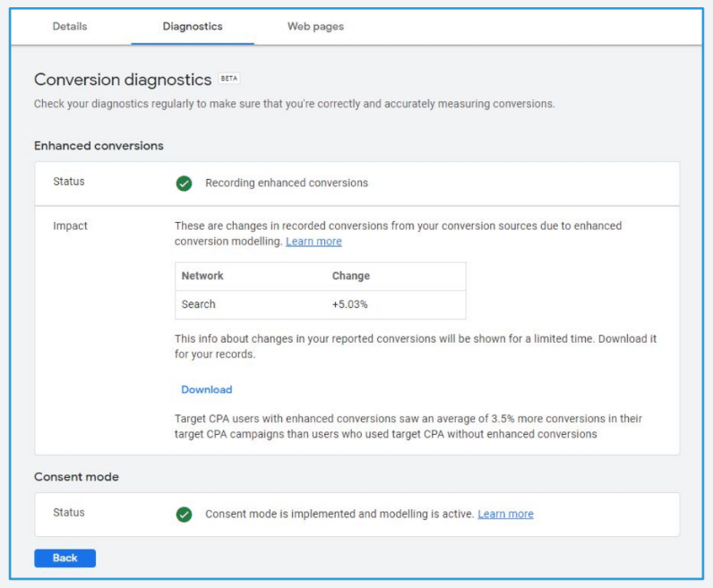Click the +5.03% change value
This screenshot has height=588, width=713.
tap(349, 304)
